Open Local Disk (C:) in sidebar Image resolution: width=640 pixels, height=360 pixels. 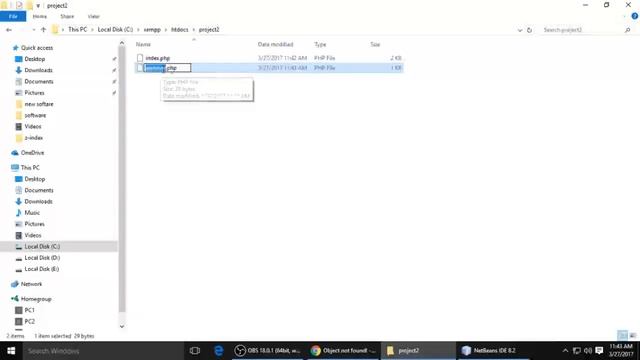[x=42, y=247]
